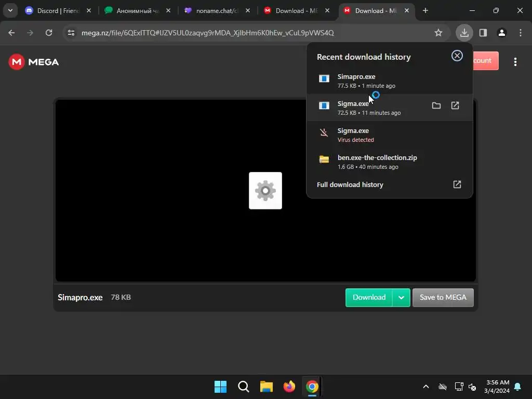
Task: Click the MEGA logo
Action: [x=34, y=62]
